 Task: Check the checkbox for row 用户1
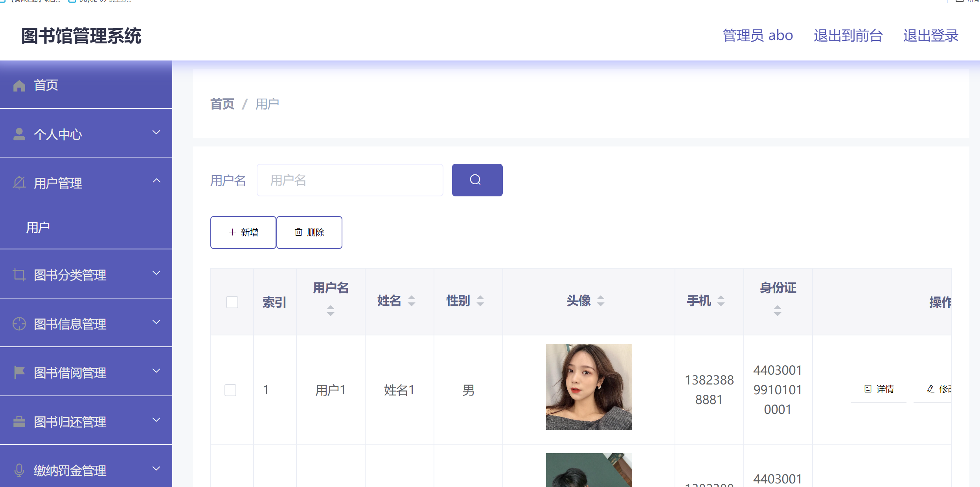pos(230,390)
